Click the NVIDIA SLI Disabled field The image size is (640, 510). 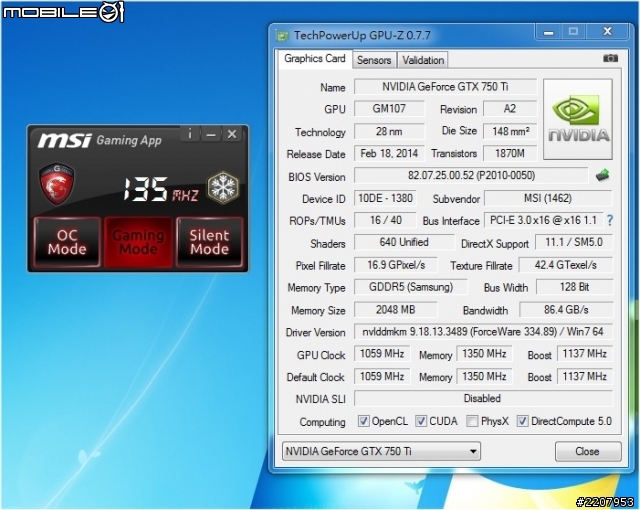pyautogui.click(x=483, y=398)
